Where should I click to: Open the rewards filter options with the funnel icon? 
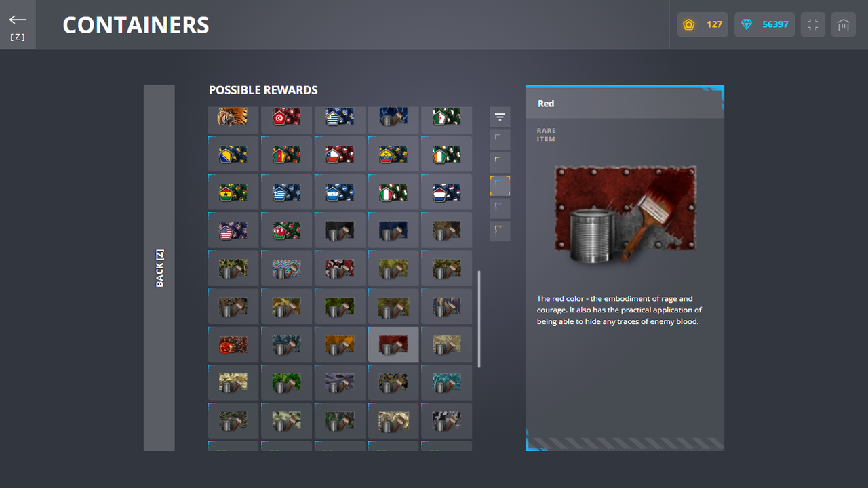[500, 117]
